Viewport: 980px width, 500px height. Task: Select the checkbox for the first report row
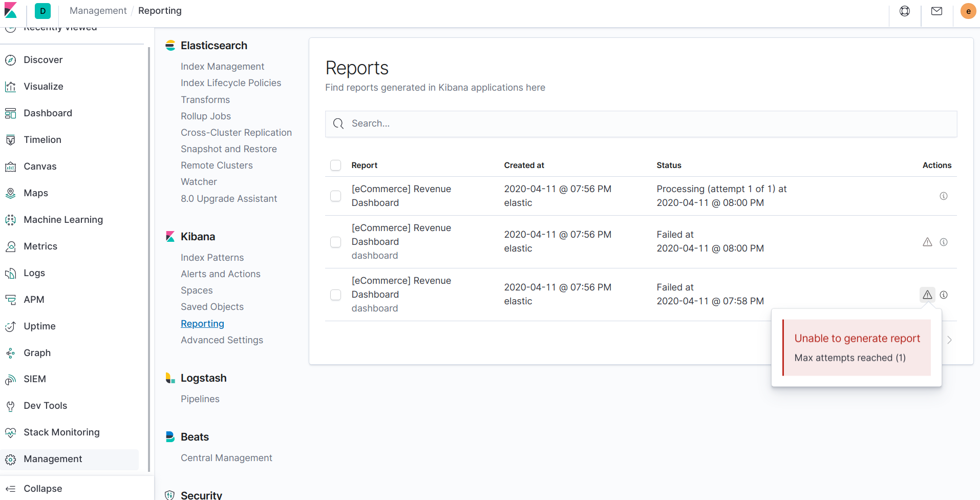(x=336, y=196)
